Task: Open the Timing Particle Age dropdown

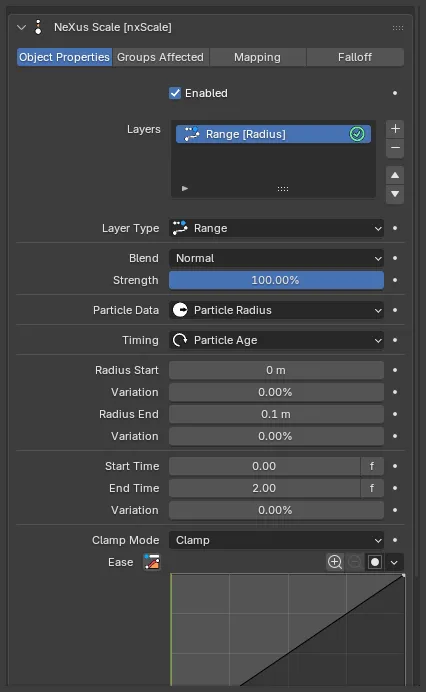Action: click(x=276, y=340)
